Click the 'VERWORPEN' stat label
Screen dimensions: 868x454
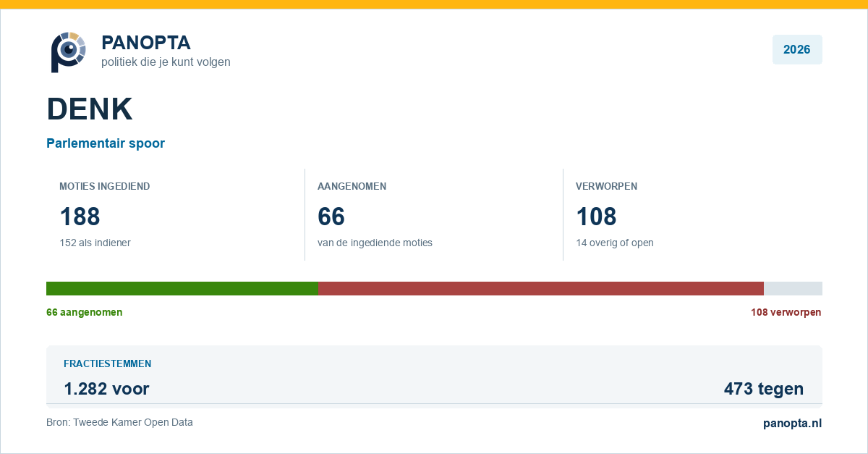tap(606, 186)
